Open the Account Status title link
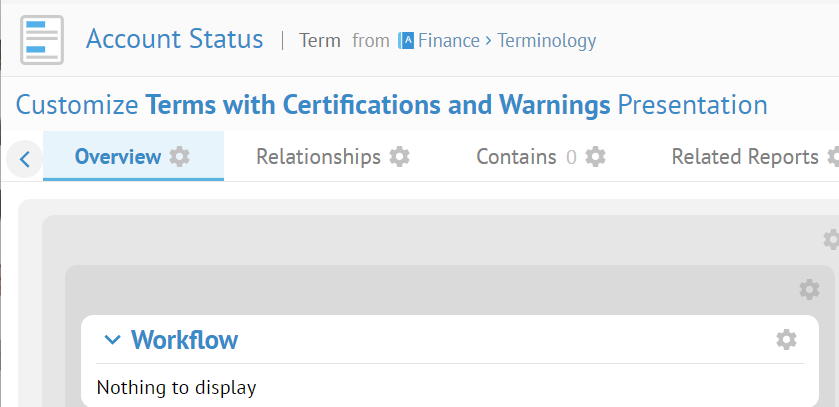 pos(174,39)
